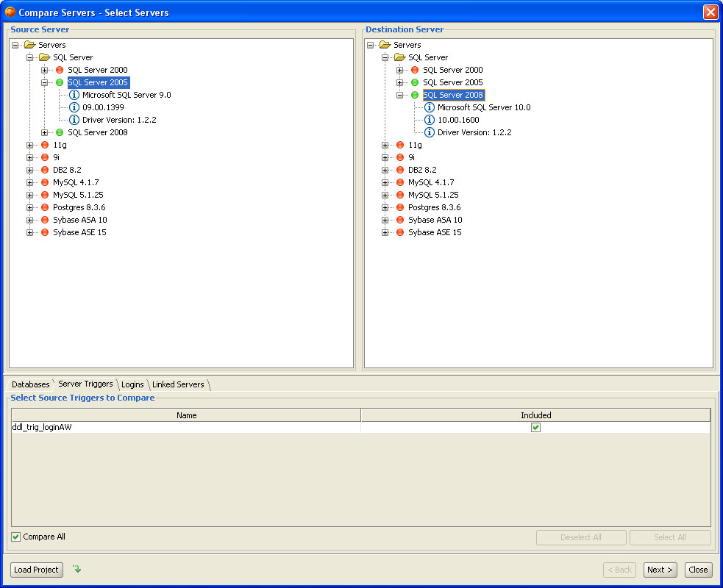Close the Compare Servers window
This screenshot has width=723, height=588.
[x=710, y=12]
